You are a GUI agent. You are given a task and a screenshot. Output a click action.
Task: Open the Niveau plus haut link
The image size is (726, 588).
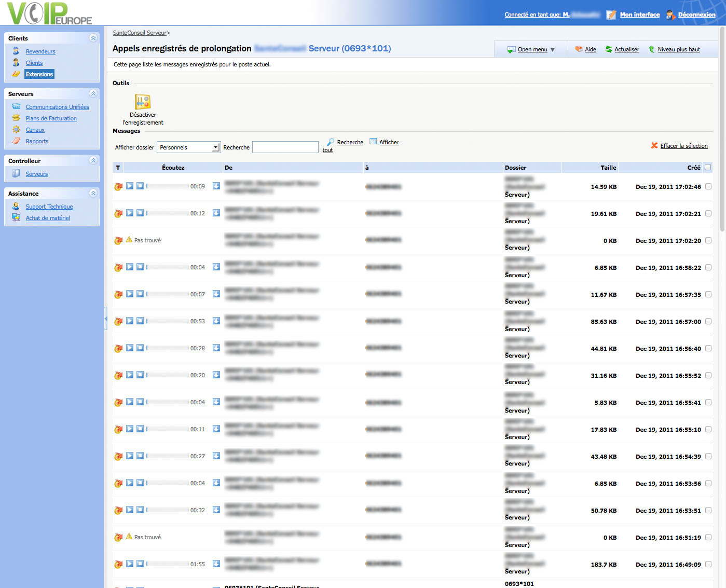(x=678, y=49)
